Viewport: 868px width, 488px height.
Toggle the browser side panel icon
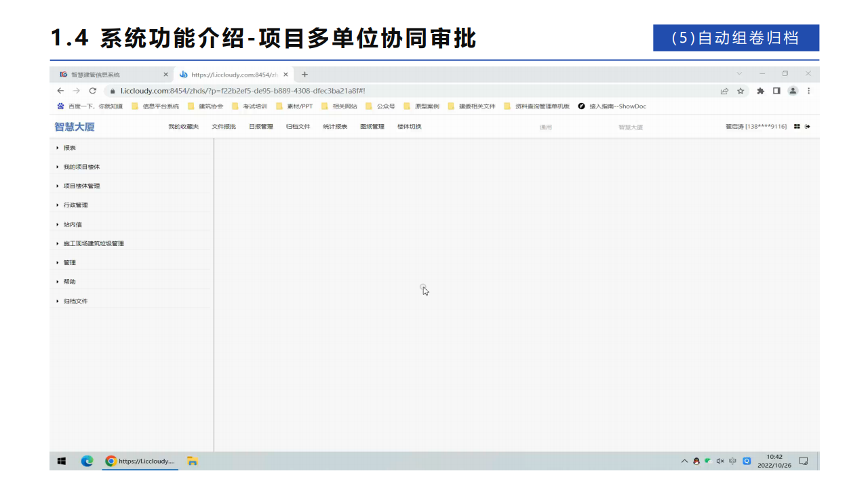pyautogui.click(x=776, y=91)
